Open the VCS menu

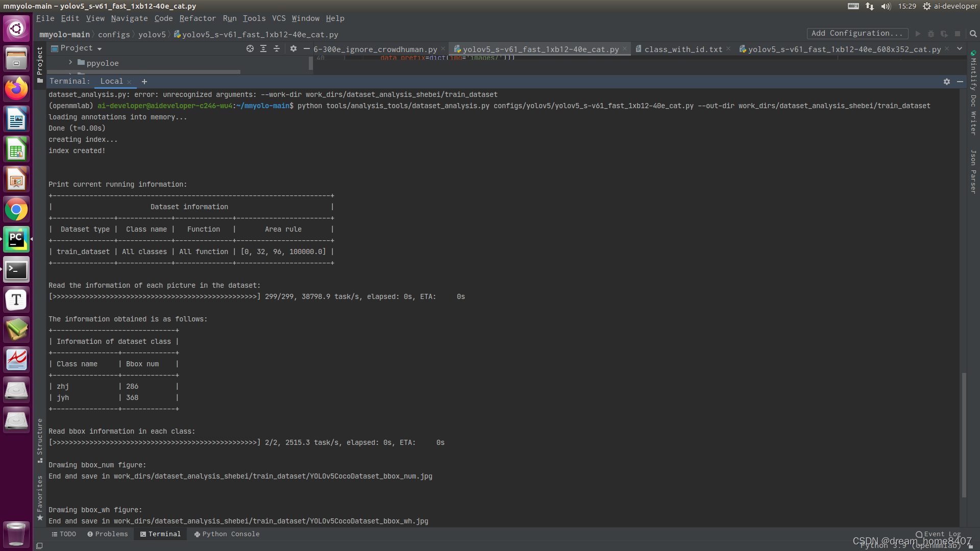[x=279, y=18]
